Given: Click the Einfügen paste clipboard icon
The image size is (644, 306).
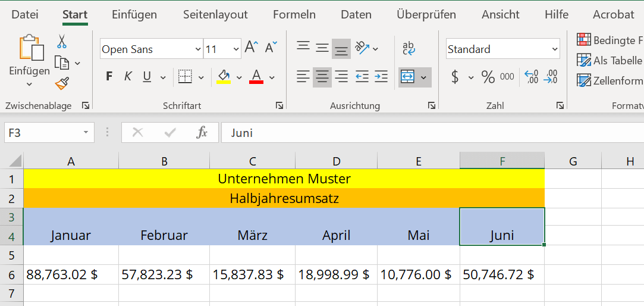Looking at the screenshot, I should [31, 48].
